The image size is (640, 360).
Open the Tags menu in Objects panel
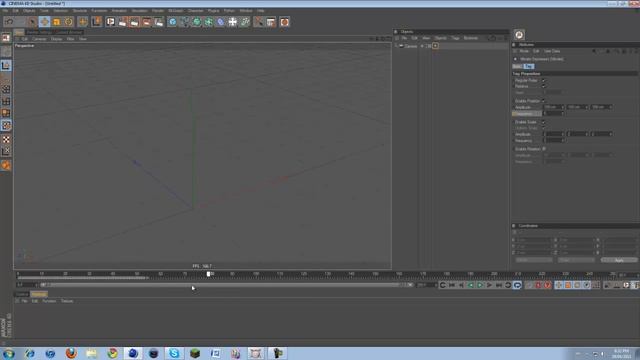click(455, 38)
